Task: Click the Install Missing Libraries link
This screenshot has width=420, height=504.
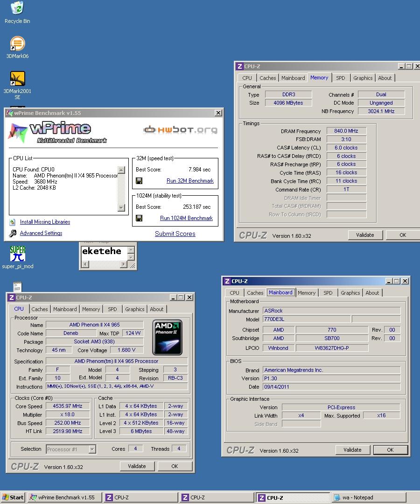Action: [x=45, y=222]
